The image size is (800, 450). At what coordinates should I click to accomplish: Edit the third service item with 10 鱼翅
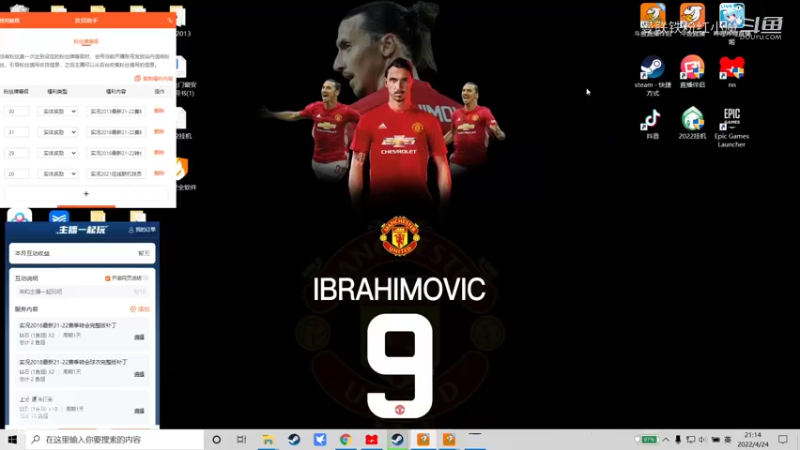click(x=139, y=411)
